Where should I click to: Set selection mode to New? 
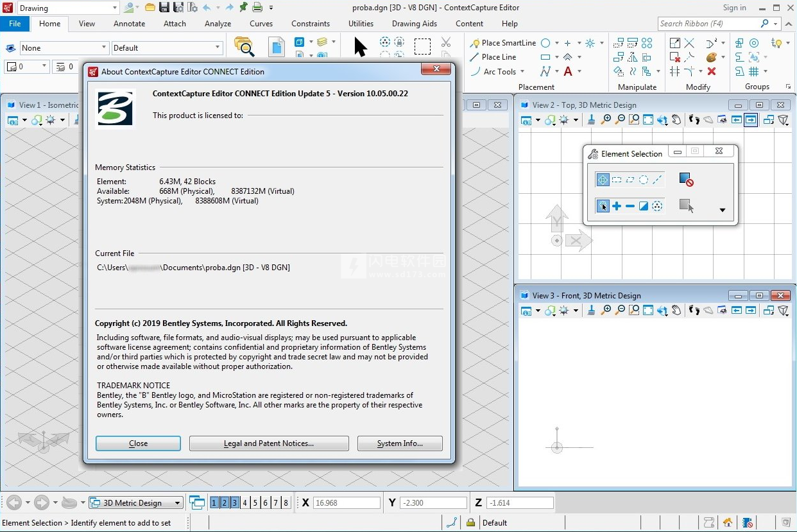pos(603,206)
